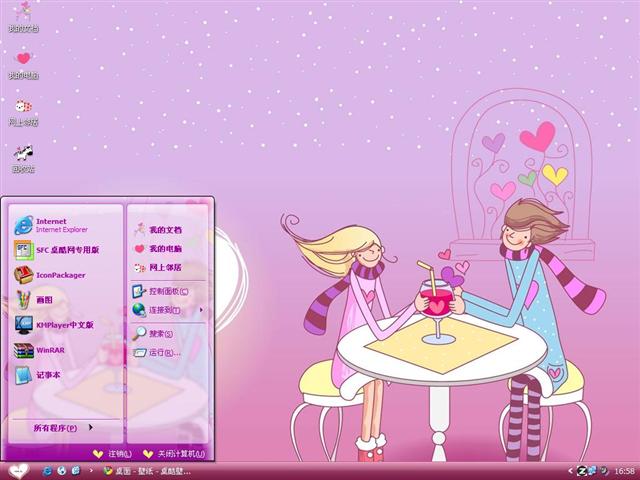Click the 注销(L) log off button

coord(113,454)
